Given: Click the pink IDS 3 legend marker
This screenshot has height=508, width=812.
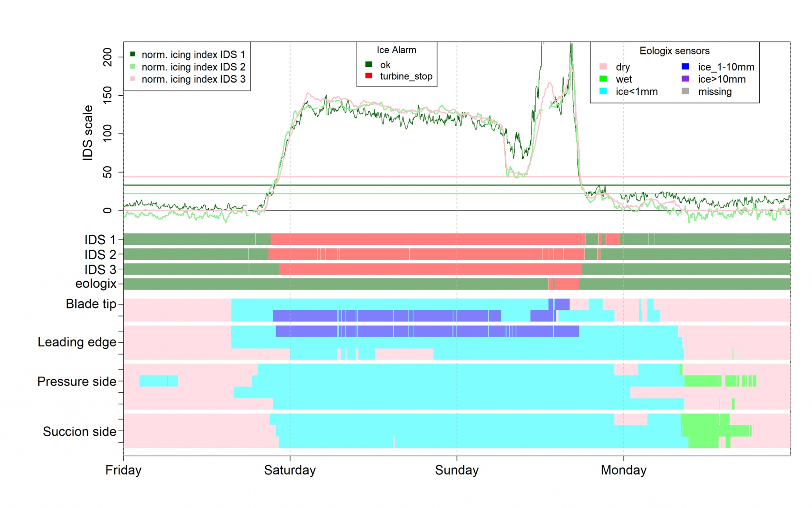Looking at the screenshot, I should click(x=133, y=79).
